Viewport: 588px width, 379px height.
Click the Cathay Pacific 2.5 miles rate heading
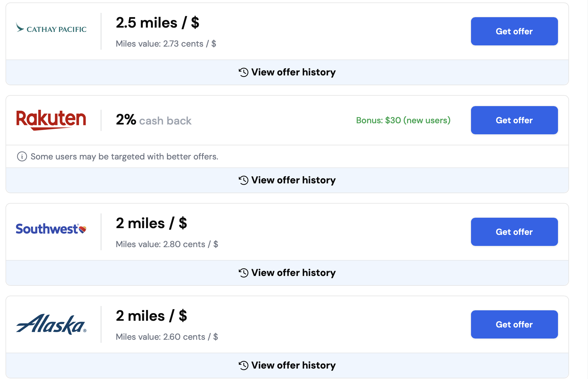157,23
